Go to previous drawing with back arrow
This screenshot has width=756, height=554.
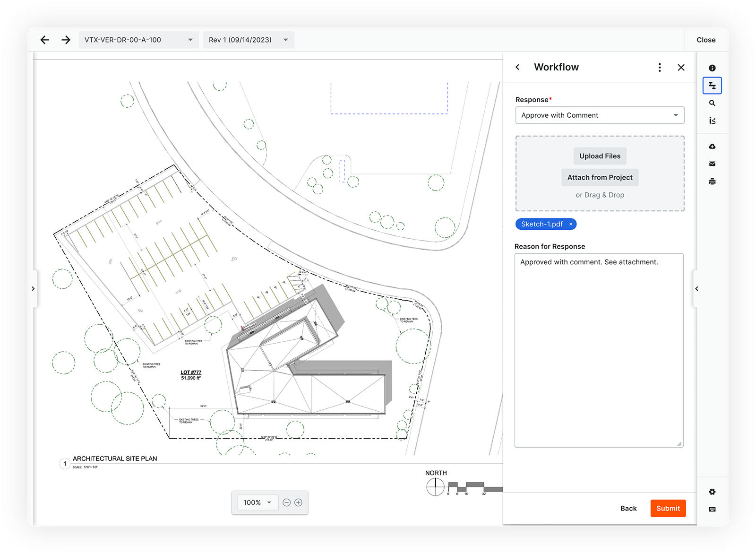pos(45,40)
